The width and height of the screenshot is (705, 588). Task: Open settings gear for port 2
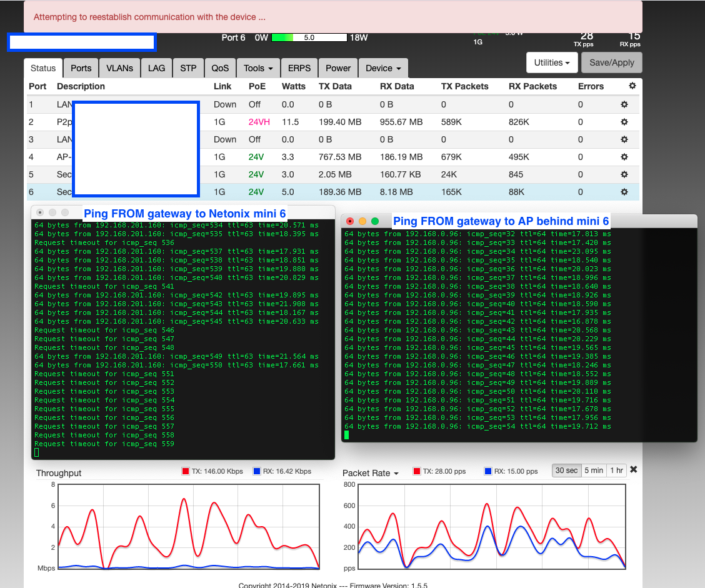(x=624, y=122)
